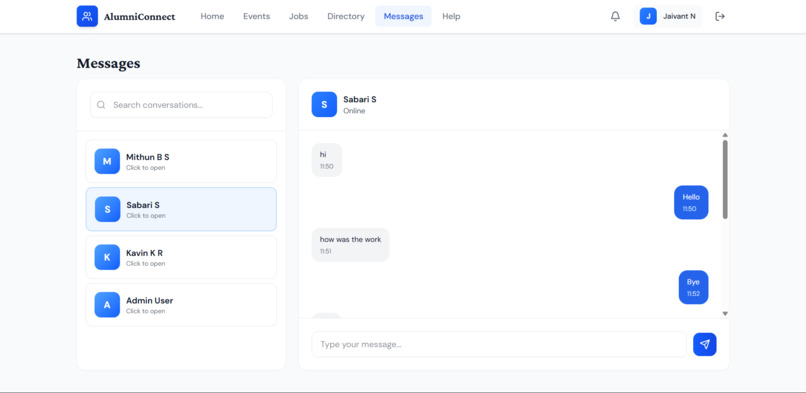This screenshot has height=393, width=806.
Task: Click the AlumniConnect brand name
Action: point(139,17)
